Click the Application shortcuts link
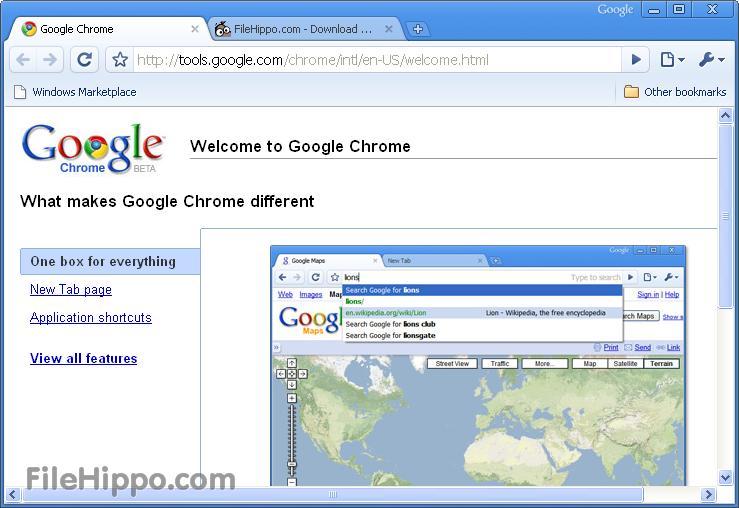 91,317
